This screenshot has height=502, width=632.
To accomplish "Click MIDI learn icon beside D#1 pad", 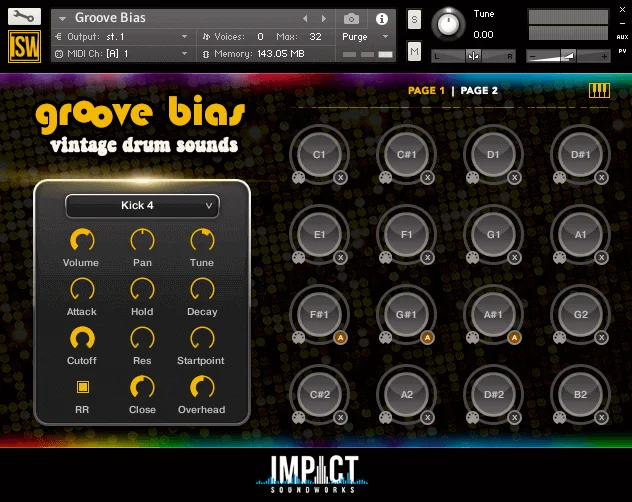I will pos(559,178).
